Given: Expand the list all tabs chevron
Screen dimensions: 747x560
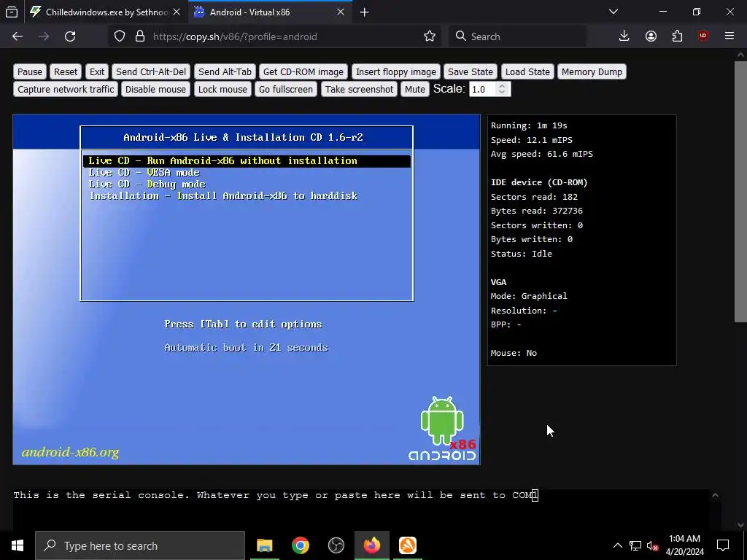Looking at the screenshot, I should (614, 12).
